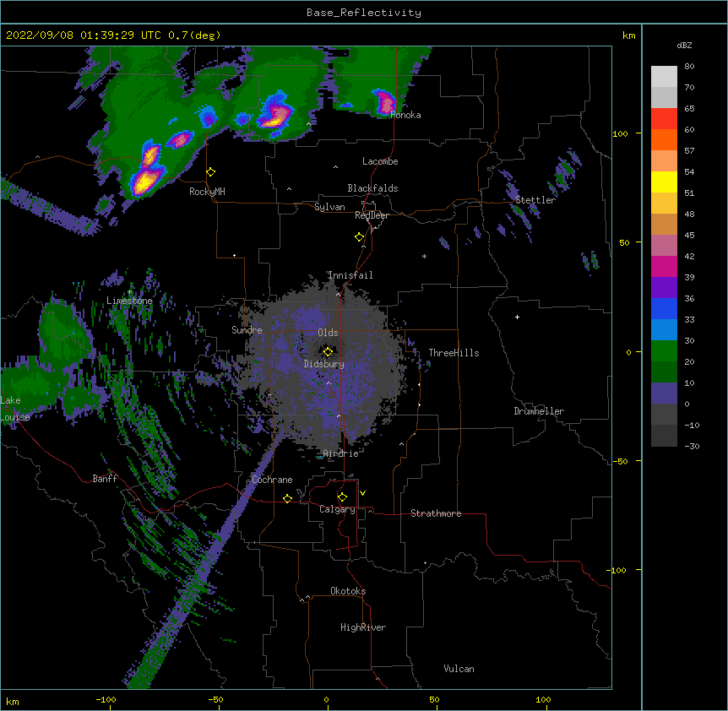This screenshot has width=728, height=711.
Task: Click the Ponoka city label
Action: pos(405,115)
